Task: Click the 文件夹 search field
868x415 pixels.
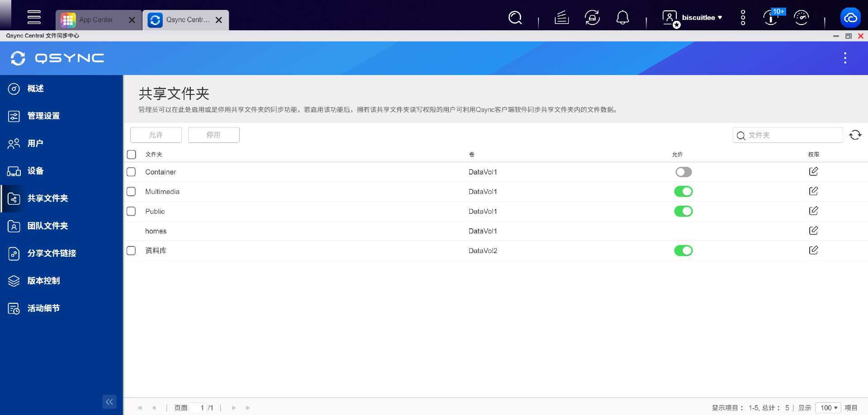Action: click(x=788, y=135)
